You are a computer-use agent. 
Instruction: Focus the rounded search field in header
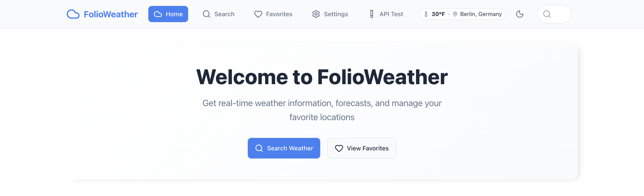click(x=557, y=14)
